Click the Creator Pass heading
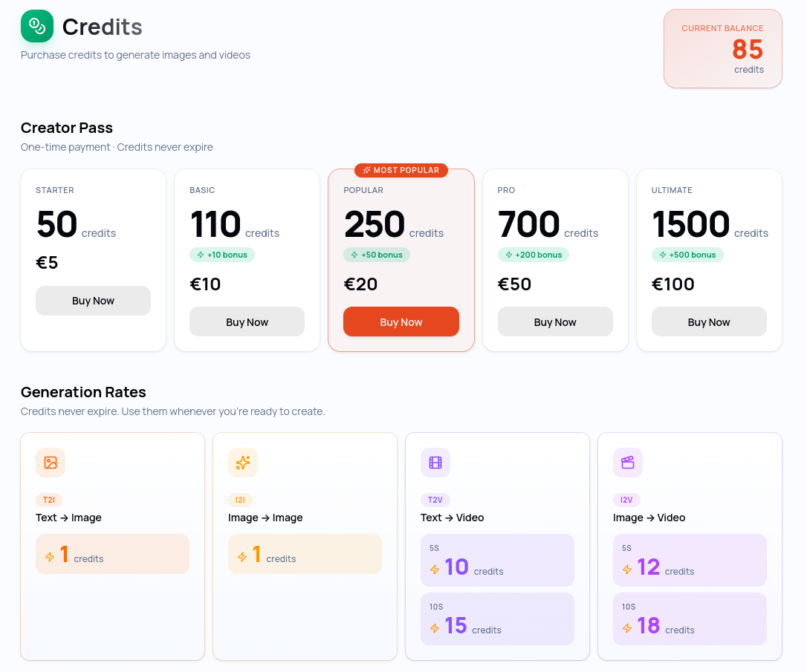Image resolution: width=807 pixels, height=672 pixels. [67, 128]
